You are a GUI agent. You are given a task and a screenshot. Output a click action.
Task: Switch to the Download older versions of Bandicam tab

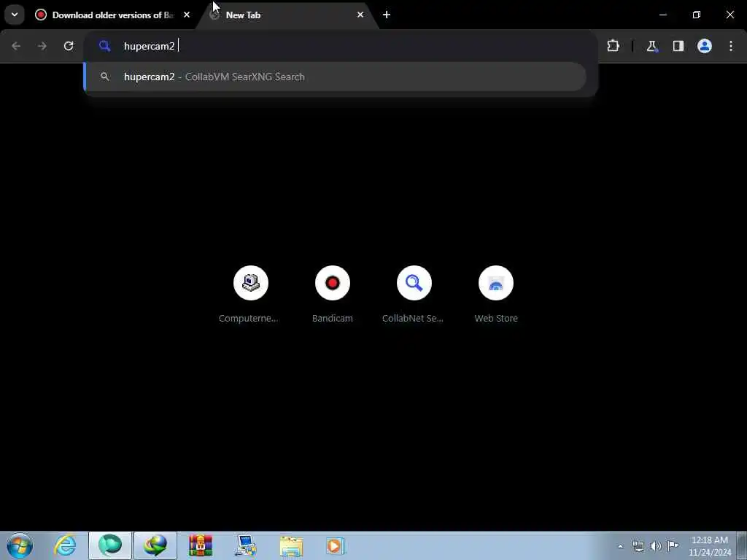112,15
